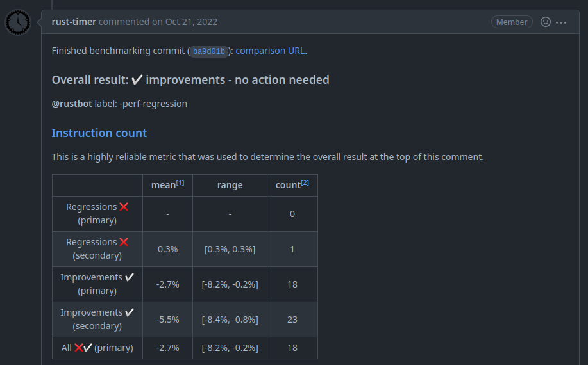Viewport: 588px width, 365px height.
Task: Open rust-timer user profile link
Action: click(x=74, y=22)
